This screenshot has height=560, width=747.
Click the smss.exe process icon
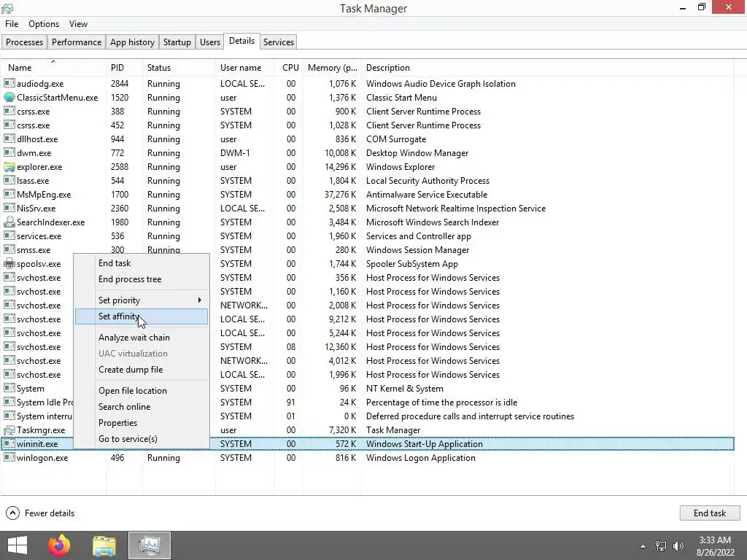tap(9, 249)
